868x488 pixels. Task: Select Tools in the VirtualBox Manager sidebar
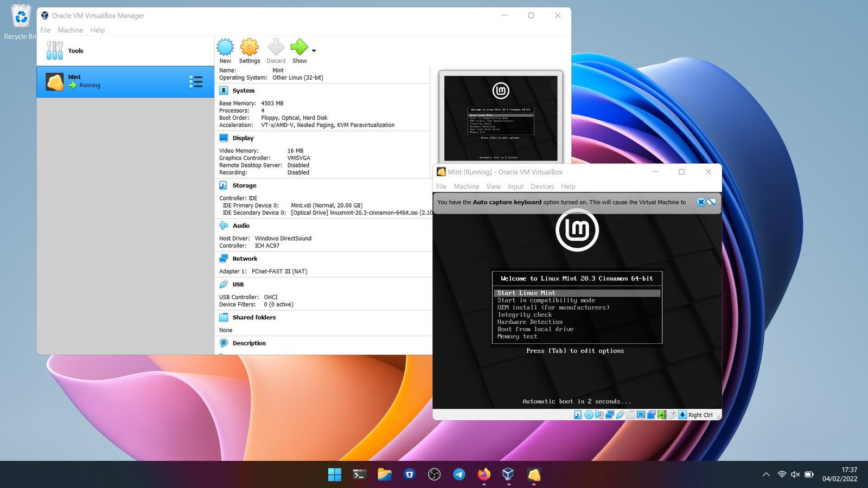click(x=125, y=51)
